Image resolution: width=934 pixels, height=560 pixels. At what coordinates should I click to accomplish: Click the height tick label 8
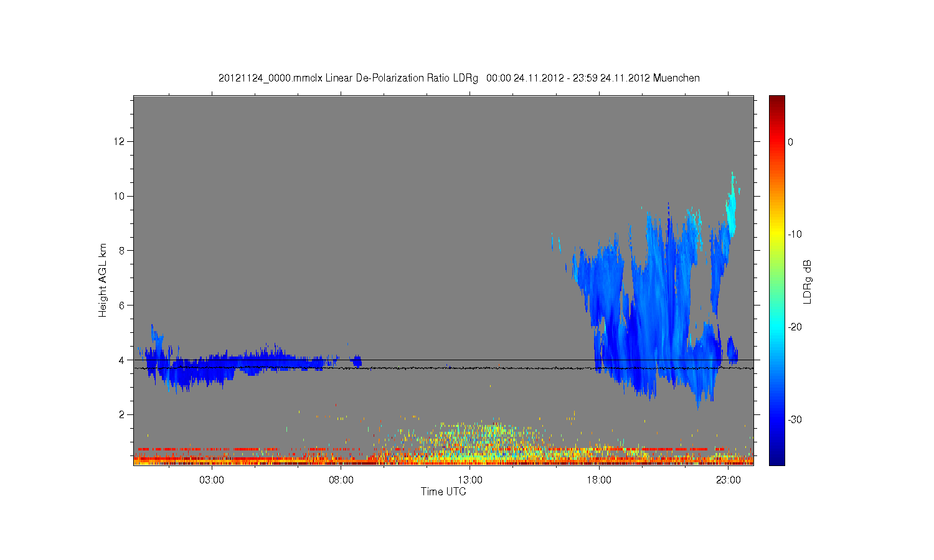tap(122, 251)
